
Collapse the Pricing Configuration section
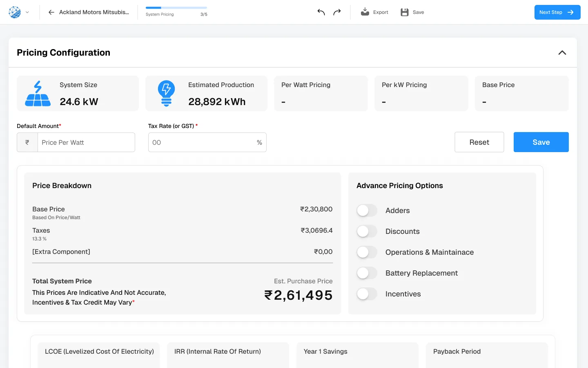(x=562, y=53)
